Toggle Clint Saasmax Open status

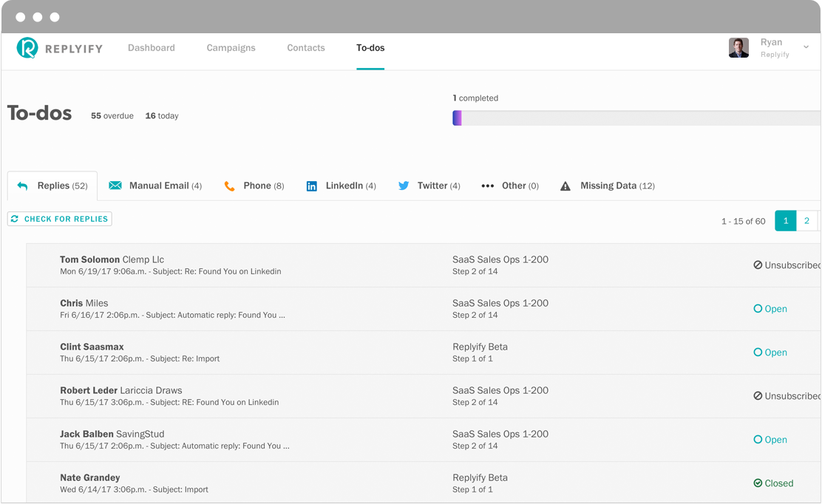pos(770,353)
